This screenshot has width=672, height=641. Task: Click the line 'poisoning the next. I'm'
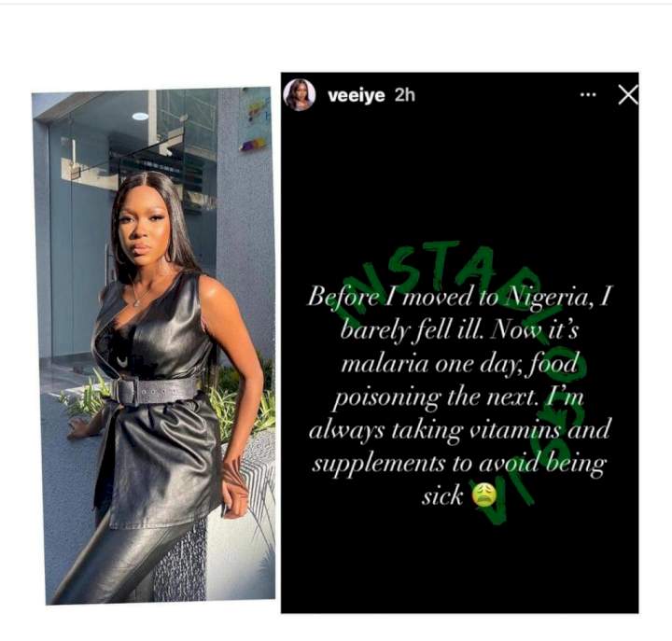click(x=458, y=397)
